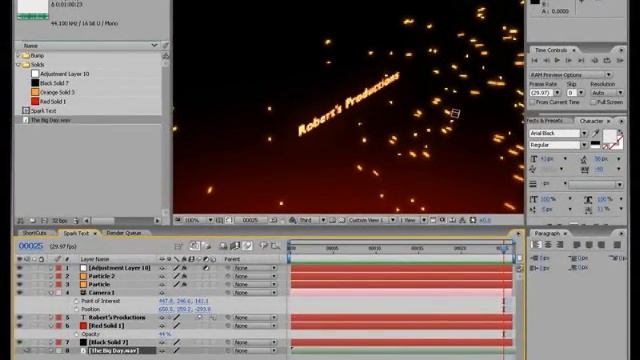This screenshot has width=640, height=360.
Task: Open Parent dropdown for Camera 1
Action: pos(255,293)
